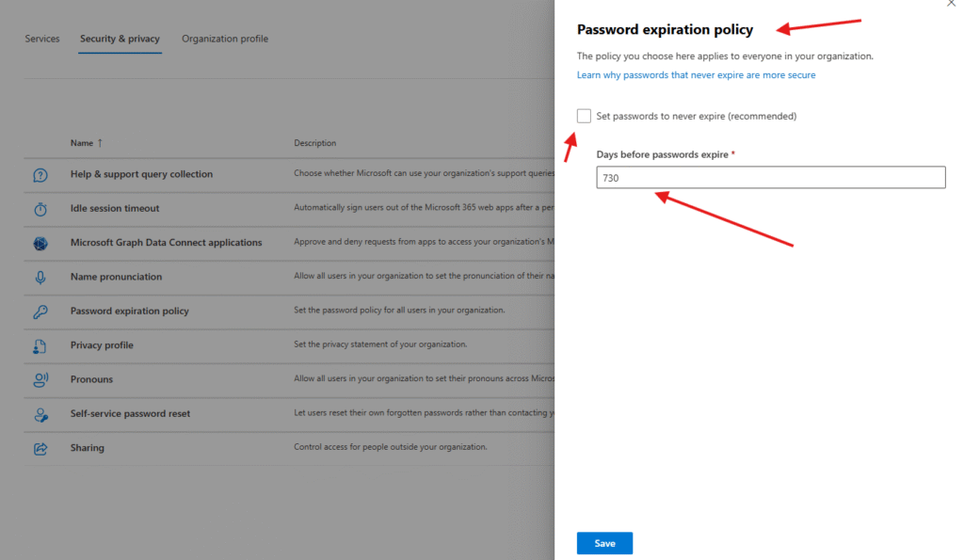Screen dimensions: 964x560
Task: Click the Help & support query collection icon
Action: [40, 175]
